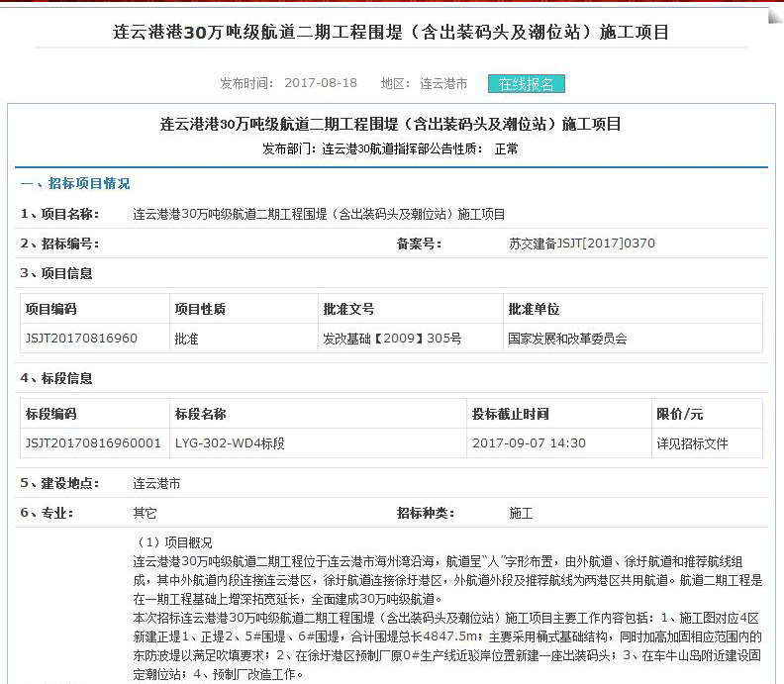Click the large page title at top

tap(391, 32)
